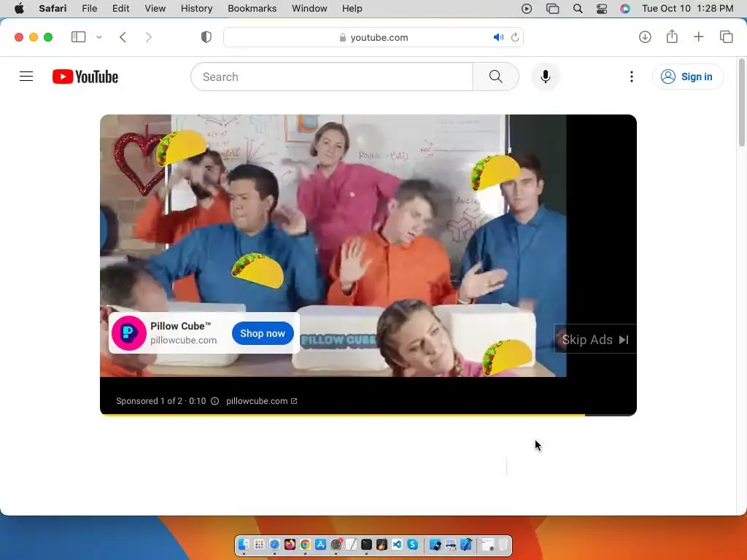
Task: Go forward in Safari history
Action: point(148,37)
